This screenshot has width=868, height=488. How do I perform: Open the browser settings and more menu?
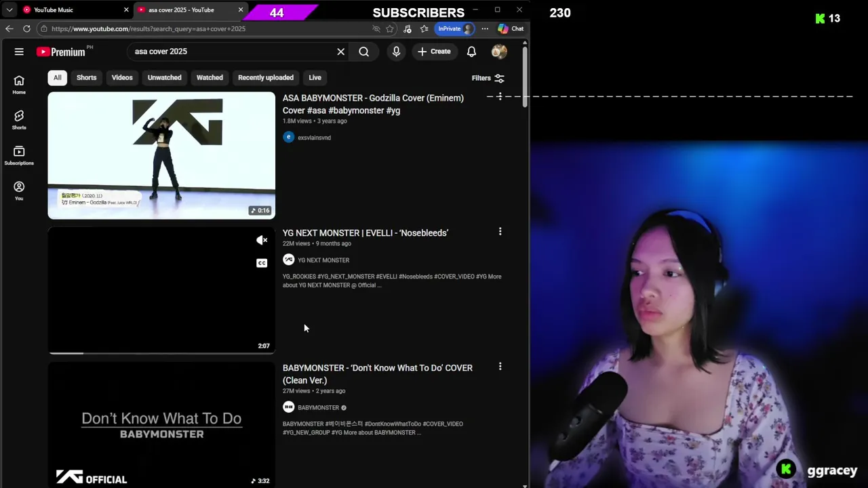click(x=485, y=28)
